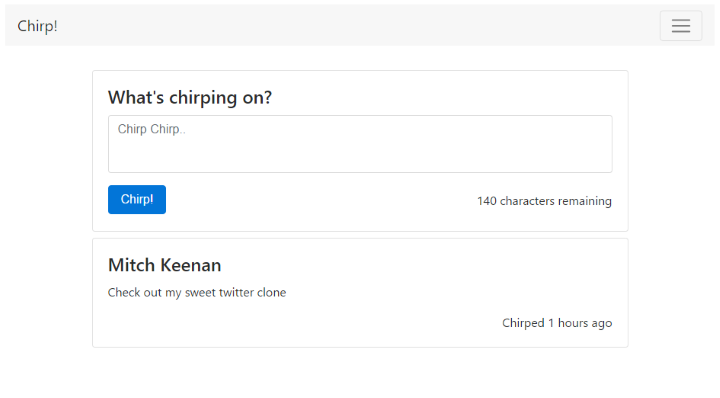Expand the collapsed navbar toggler

point(681,26)
